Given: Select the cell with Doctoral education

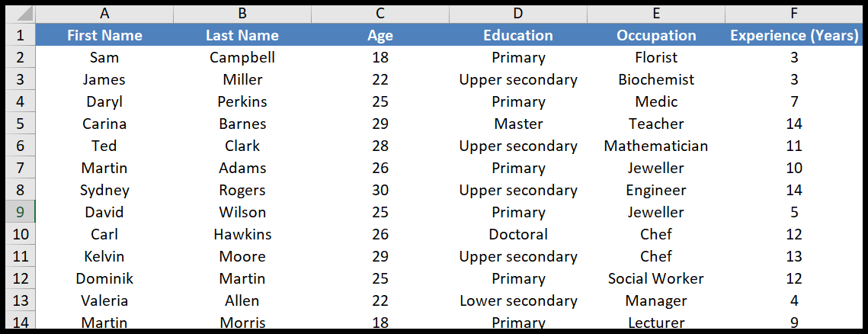Looking at the screenshot, I should tap(518, 234).
